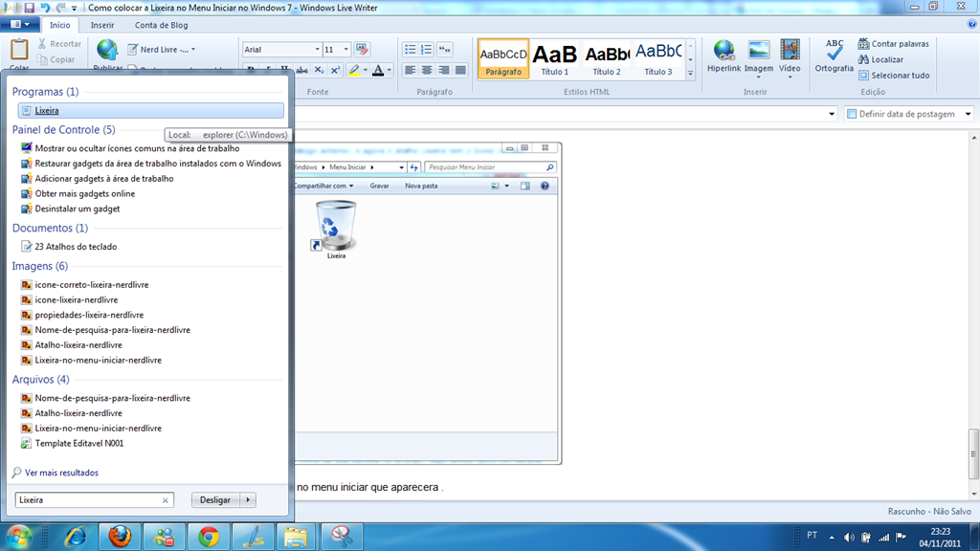Open the Live Writer help icon
The height and width of the screenshot is (551, 980).
(971, 24)
